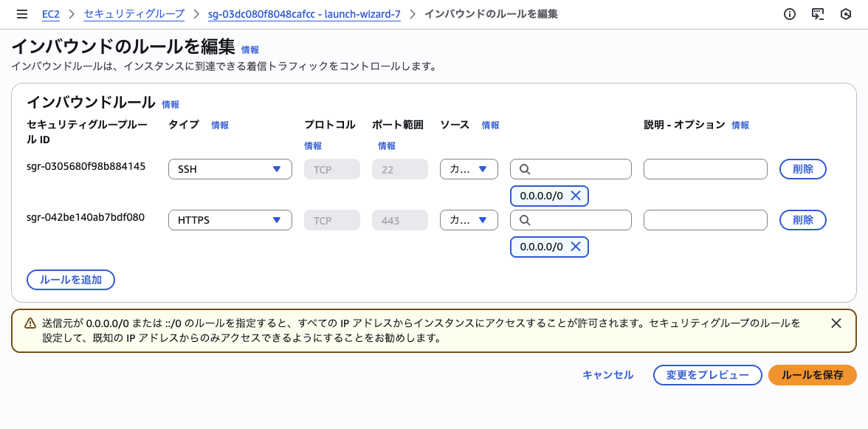This screenshot has width=868, height=429.
Task: Click インバウンドのルールを編集 breadcrumb text
Action: 490,14
